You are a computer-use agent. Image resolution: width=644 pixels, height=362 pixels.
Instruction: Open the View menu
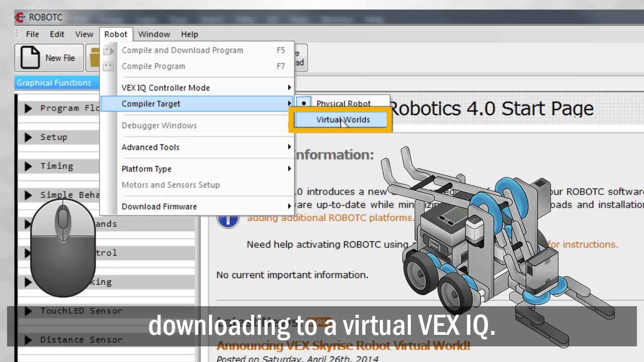click(84, 34)
